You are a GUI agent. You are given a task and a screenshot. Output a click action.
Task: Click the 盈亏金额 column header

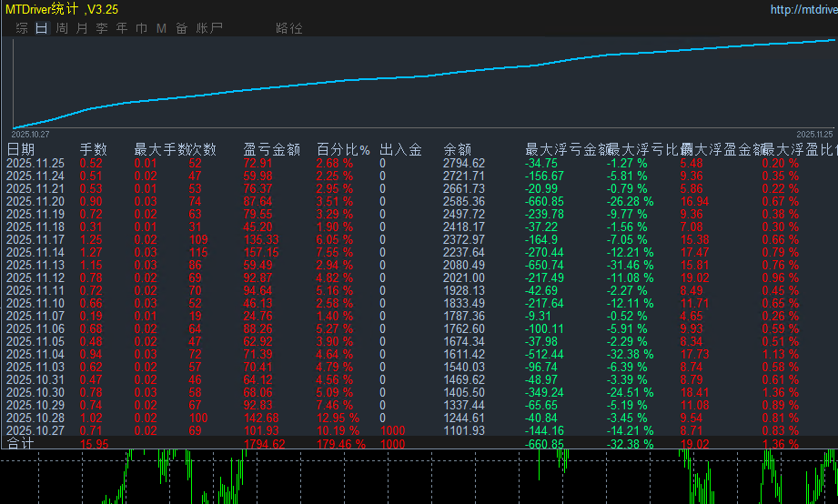pyautogui.click(x=272, y=149)
